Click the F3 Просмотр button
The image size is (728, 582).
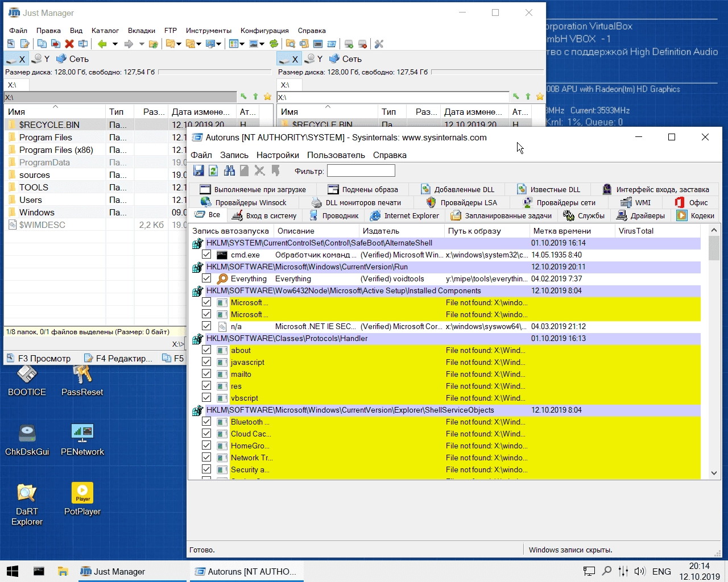coord(39,358)
